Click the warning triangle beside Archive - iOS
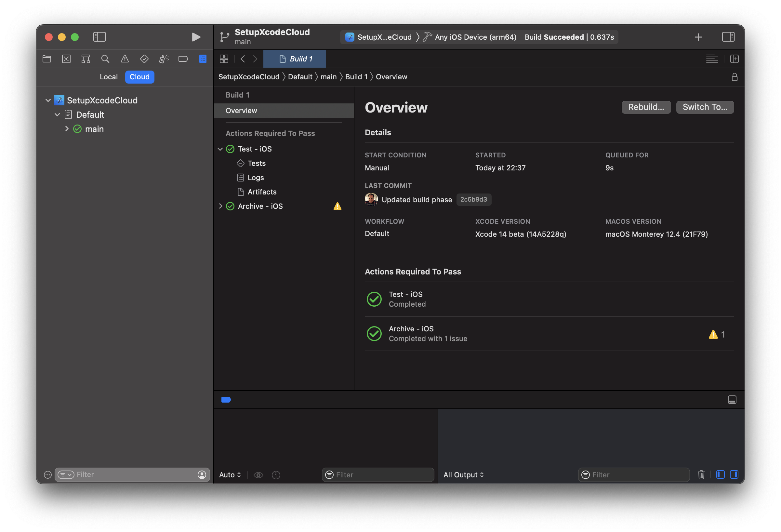781x532 pixels. coord(337,206)
